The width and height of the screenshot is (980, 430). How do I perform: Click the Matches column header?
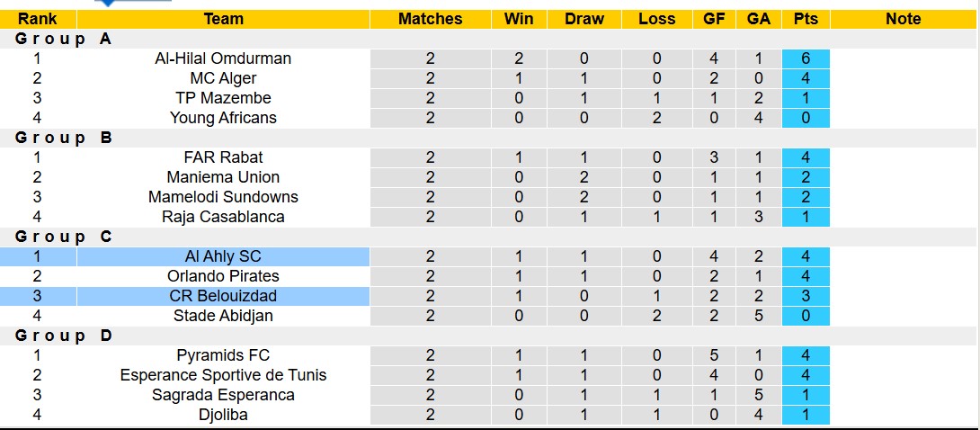tap(431, 19)
